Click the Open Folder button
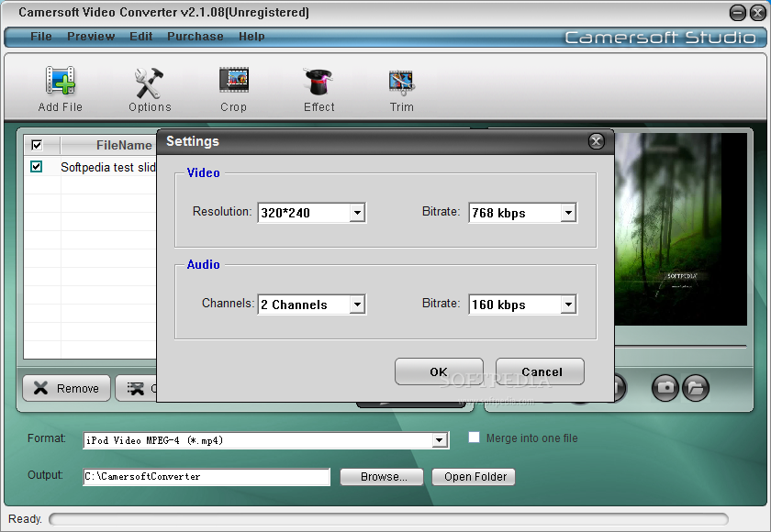Screen dimensions: 771x532 tap(474, 476)
